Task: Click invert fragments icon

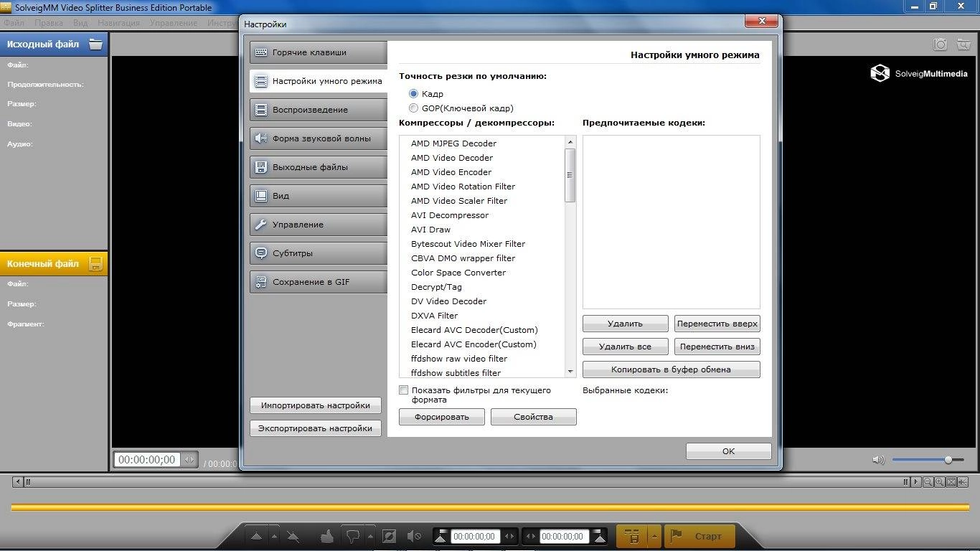Action: point(388,536)
